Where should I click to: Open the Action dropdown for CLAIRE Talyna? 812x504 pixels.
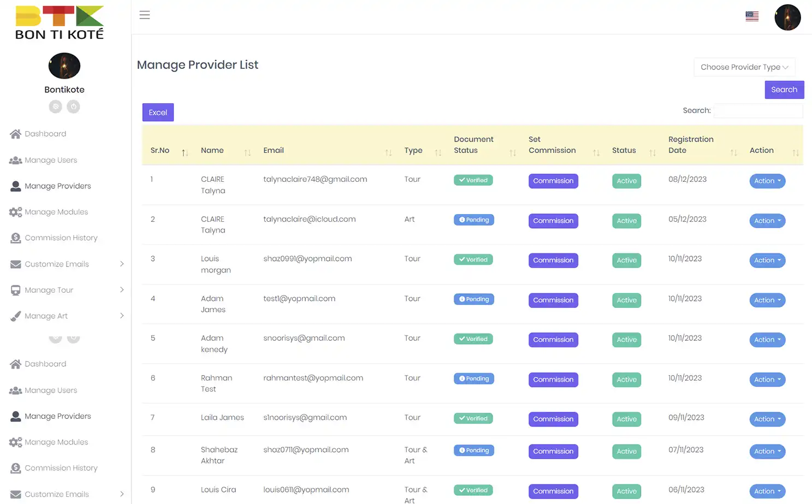(x=767, y=181)
